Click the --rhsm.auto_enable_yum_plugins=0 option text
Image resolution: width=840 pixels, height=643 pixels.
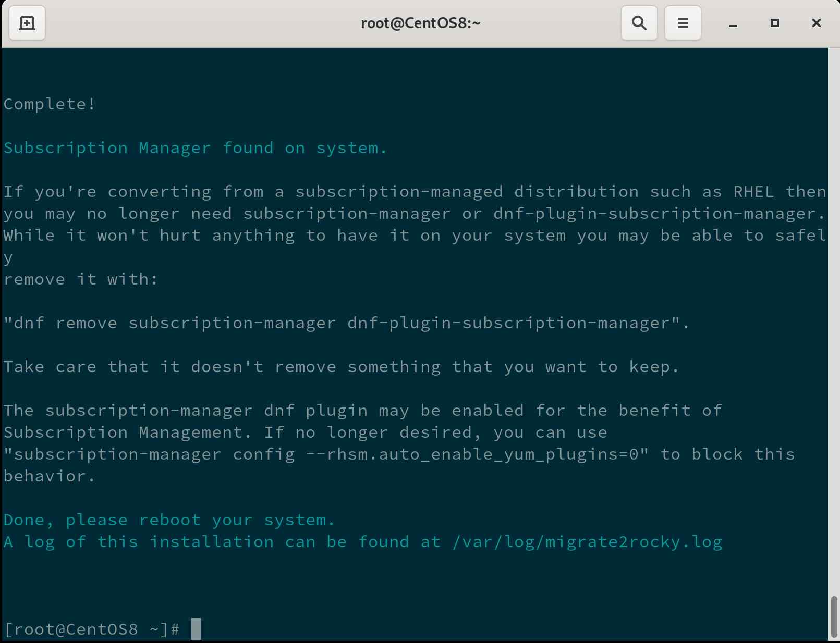(x=472, y=454)
